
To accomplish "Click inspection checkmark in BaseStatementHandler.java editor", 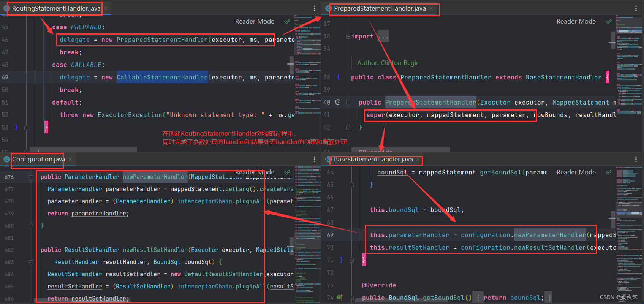I will [x=609, y=173].
